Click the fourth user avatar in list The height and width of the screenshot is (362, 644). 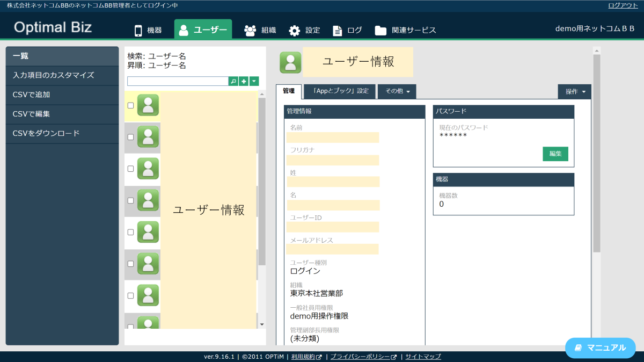tap(148, 200)
